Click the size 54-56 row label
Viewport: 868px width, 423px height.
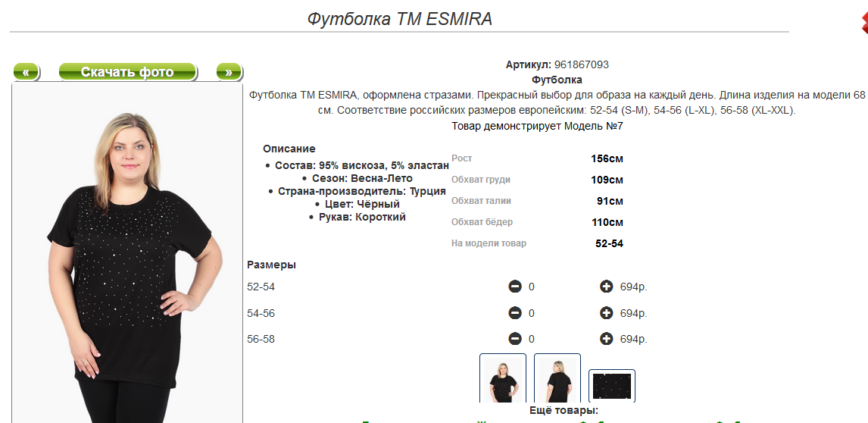tap(261, 313)
